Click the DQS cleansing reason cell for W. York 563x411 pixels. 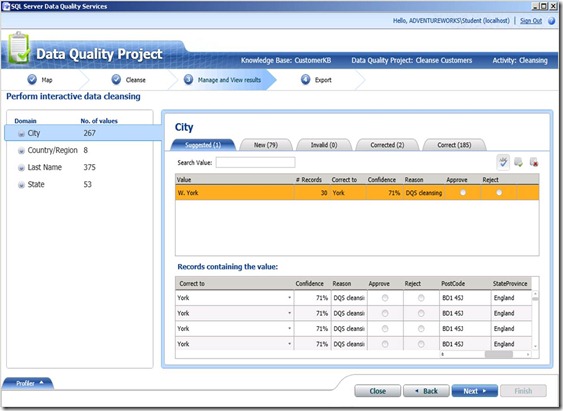(424, 193)
